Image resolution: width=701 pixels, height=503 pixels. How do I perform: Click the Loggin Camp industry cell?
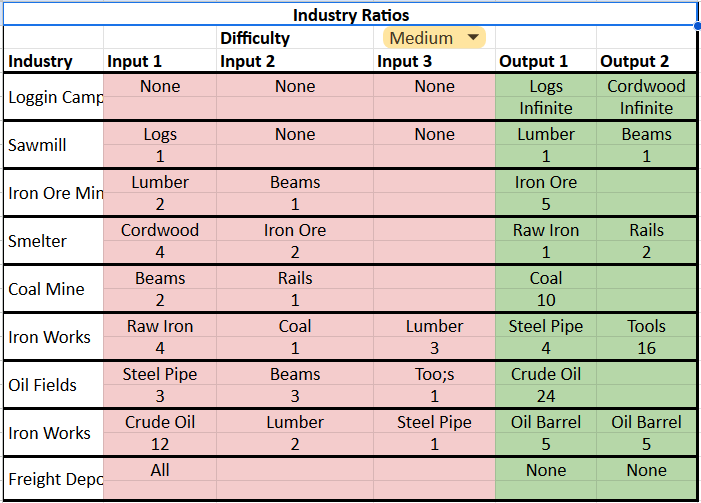tap(52, 97)
